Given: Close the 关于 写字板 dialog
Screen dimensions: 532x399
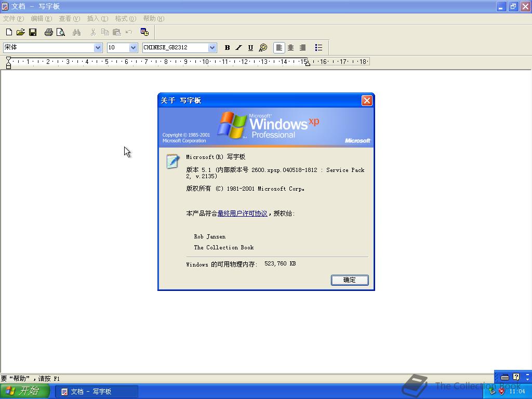Looking at the screenshot, I should pos(367,100).
